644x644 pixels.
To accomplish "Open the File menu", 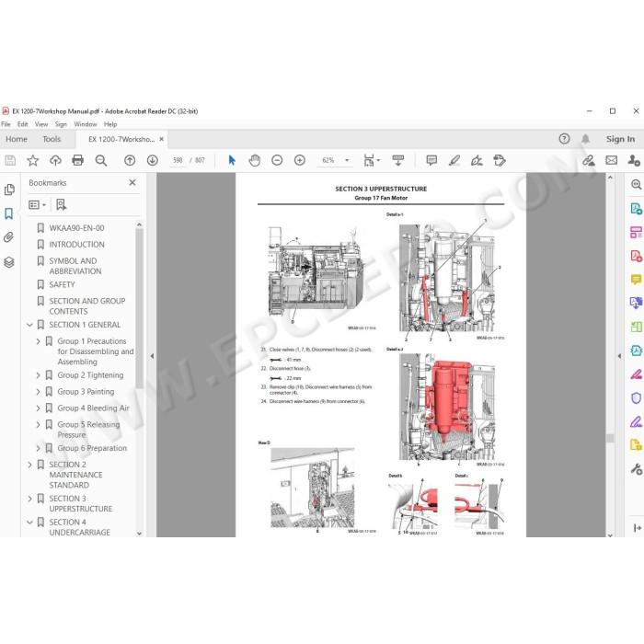I will 6,124.
